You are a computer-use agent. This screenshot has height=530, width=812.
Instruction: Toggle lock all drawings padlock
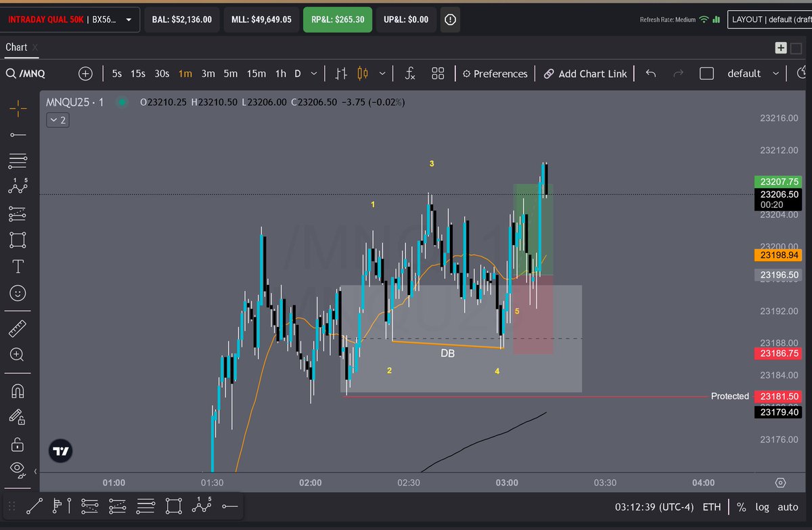[x=18, y=443]
